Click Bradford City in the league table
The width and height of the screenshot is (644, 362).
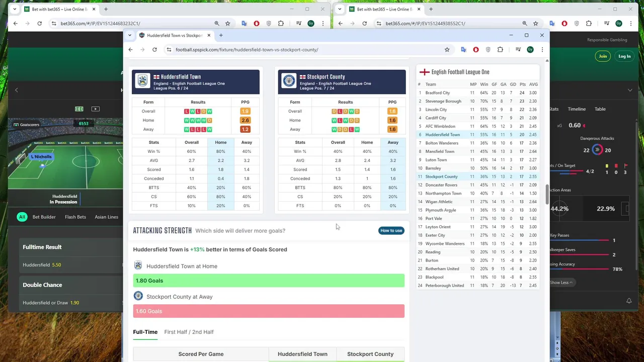pos(438,93)
